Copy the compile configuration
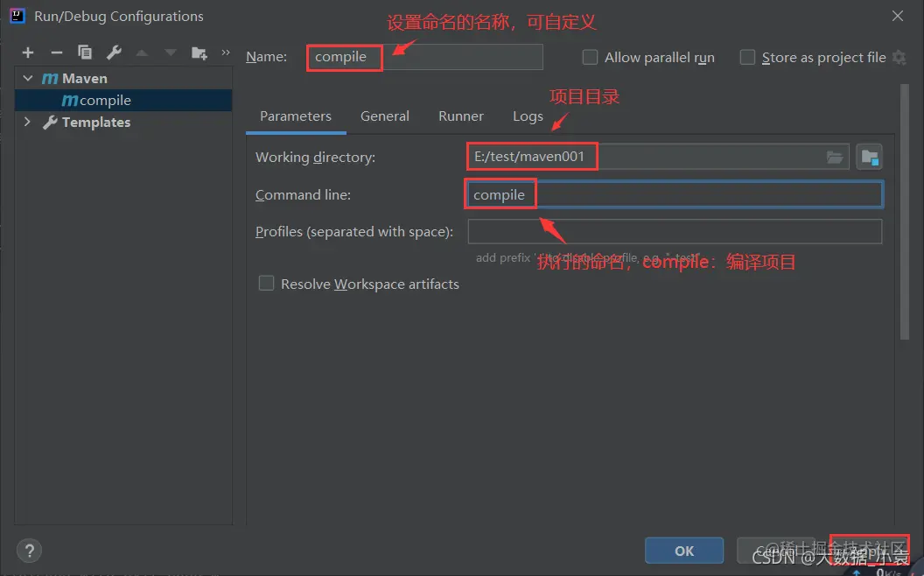Viewport: 924px width, 576px height. pos(85,52)
